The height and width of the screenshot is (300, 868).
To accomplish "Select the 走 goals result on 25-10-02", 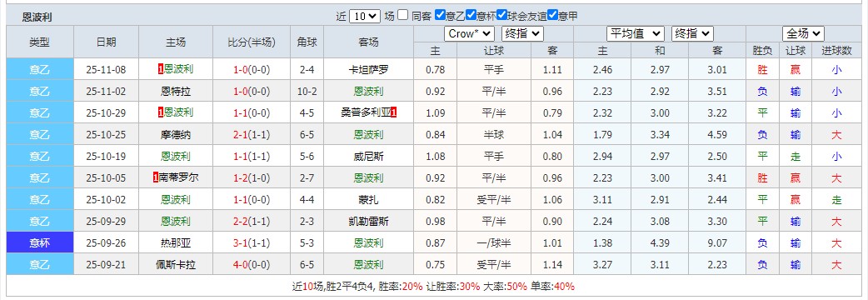I will point(836,200).
